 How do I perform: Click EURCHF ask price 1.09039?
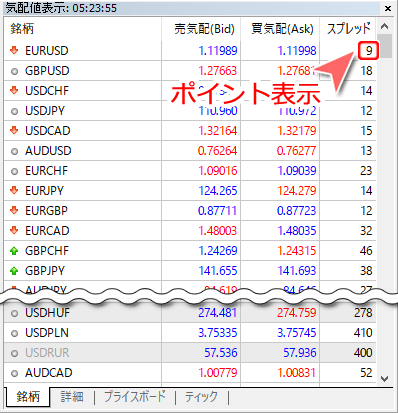coord(297,171)
